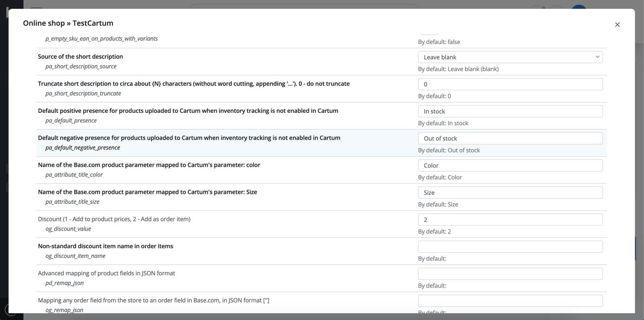This screenshot has height=320, width=644.
Task: Click the Cartum parameter Size mapping label
Action: (147, 191)
